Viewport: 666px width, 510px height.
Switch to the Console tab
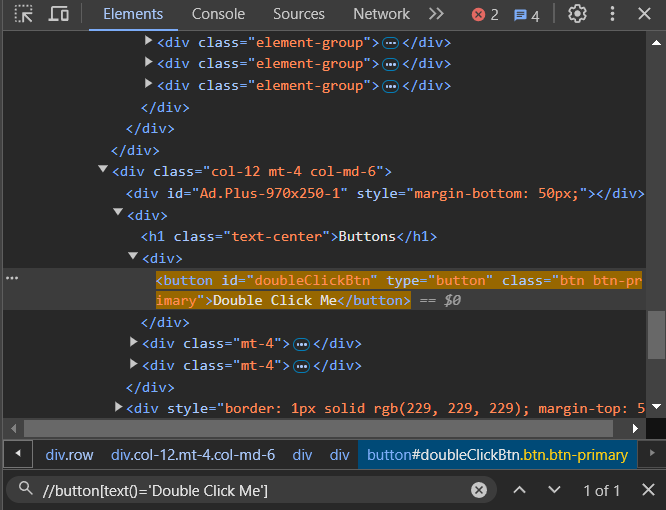pos(218,14)
